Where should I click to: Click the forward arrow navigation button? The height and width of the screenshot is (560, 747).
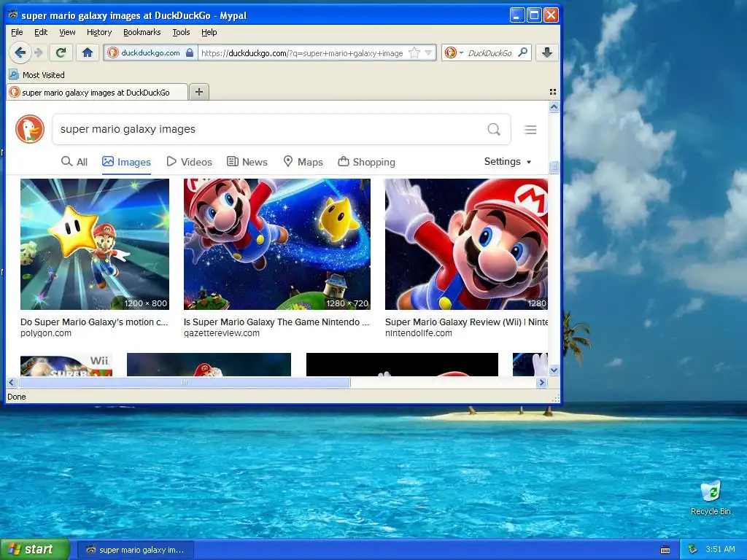39,52
